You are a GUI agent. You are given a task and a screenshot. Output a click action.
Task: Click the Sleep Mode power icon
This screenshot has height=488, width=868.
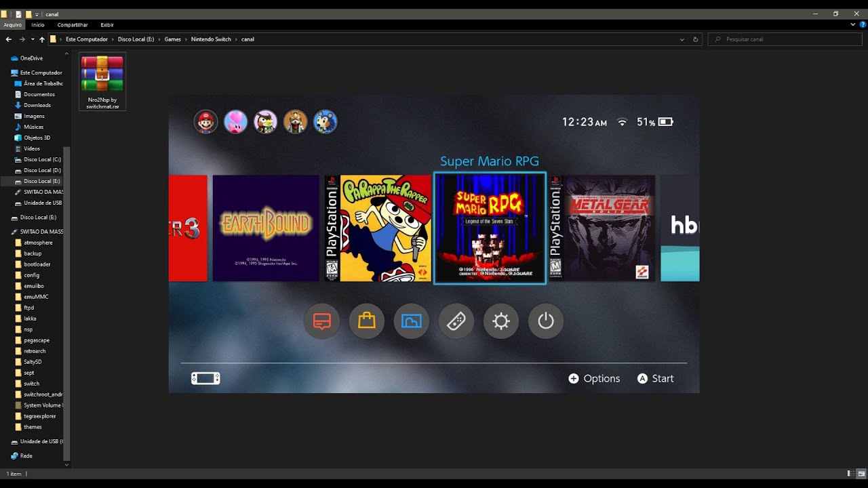[x=546, y=321]
